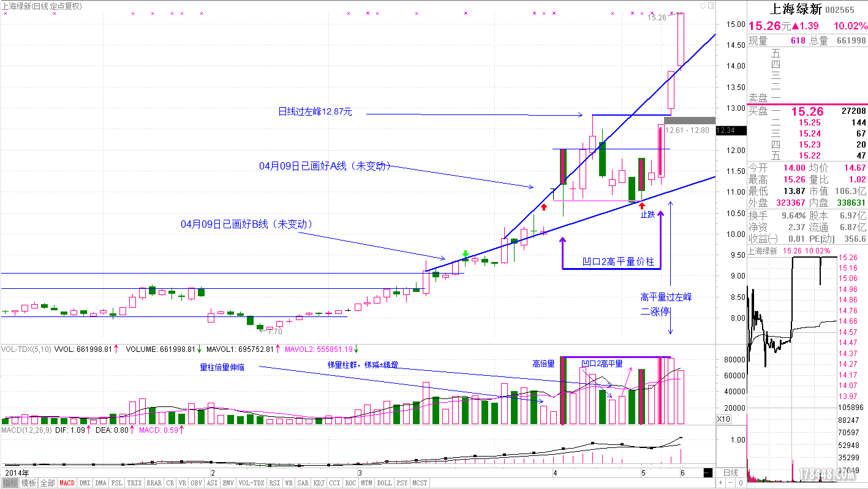Switch to the DMA indicator
The height and width of the screenshot is (489, 868).
coord(100,483)
